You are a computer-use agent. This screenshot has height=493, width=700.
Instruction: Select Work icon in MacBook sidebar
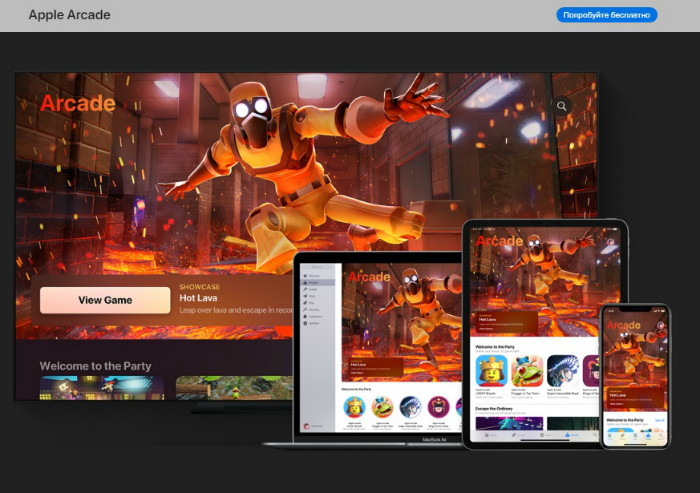pos(305,296)
